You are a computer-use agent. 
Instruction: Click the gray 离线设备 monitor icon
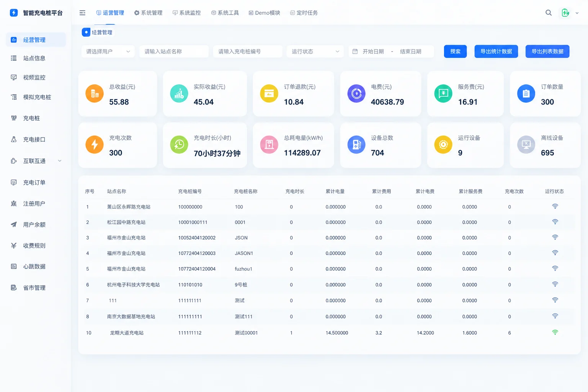coord(526,144)
